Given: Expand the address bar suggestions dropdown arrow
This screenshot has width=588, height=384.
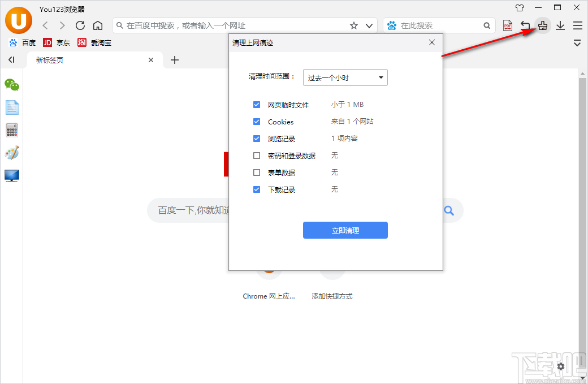Looking at the screenshot, I should click(x=369, y=25).
